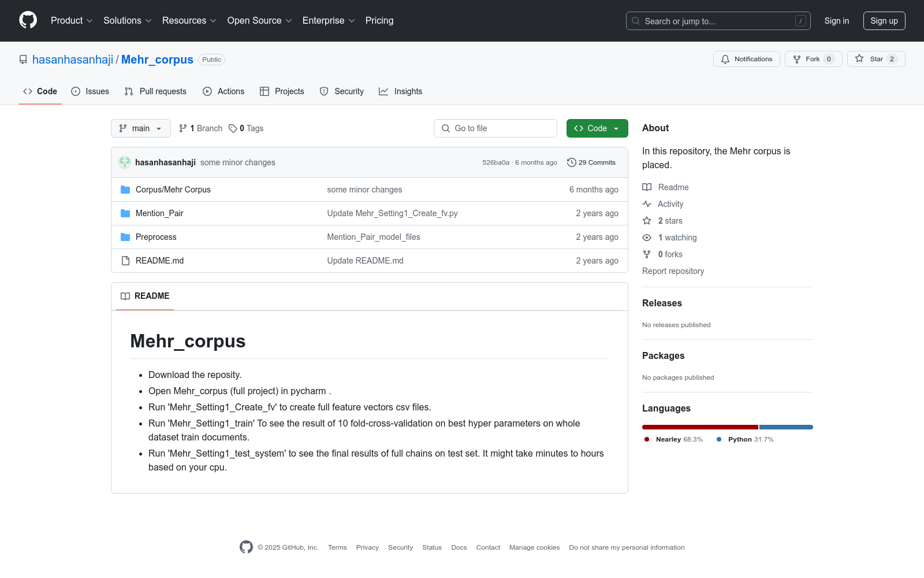Open the Packages section heading
Viewport: 924px width, 578px height.
[663, 355]
